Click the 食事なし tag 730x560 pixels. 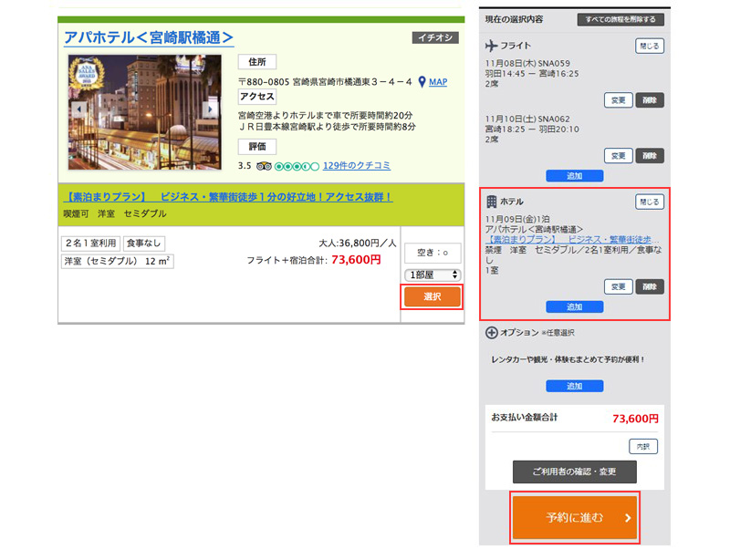tap(144, 244)
